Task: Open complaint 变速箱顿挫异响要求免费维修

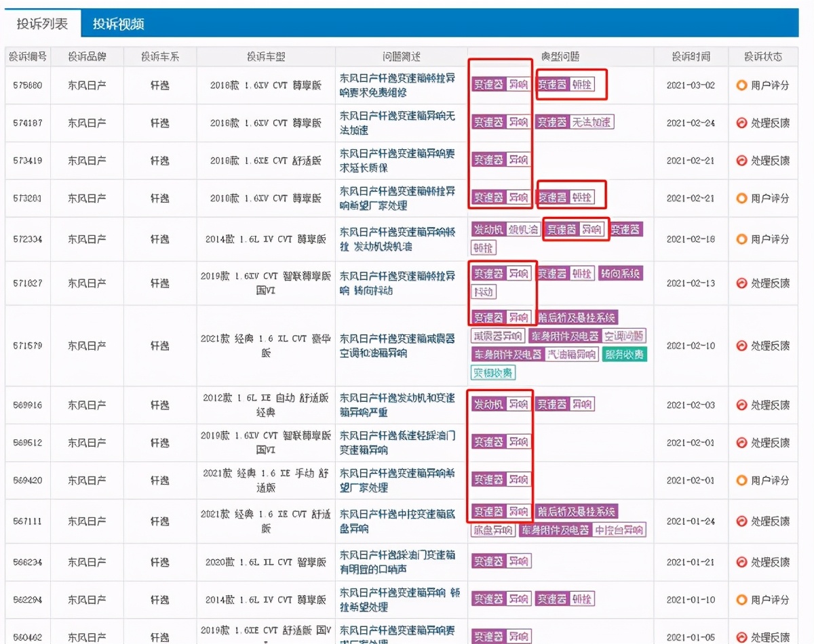Action: coord(398,85)
